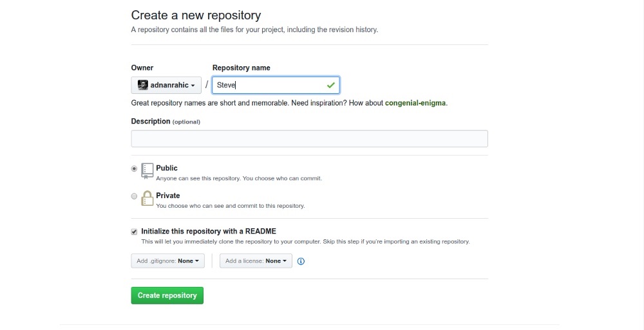The width and height of the screenshot is (644, 330).
Task: Click into the empty Description text box
Action: (309, 138)
